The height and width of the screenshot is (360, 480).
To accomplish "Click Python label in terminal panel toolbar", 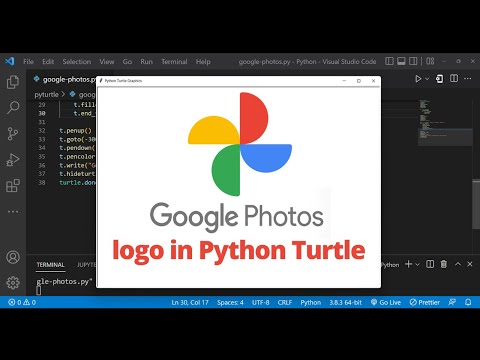I will point(390,265).
